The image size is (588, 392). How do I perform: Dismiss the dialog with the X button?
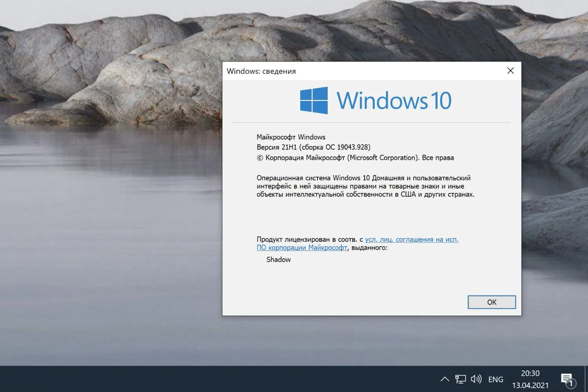(510, 71)
